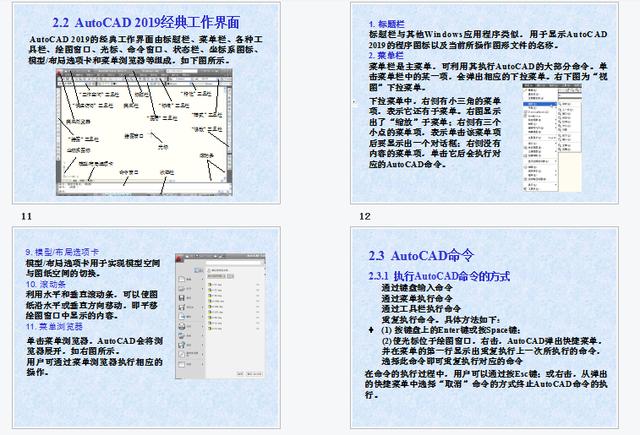This screenshot has width=640, height=435.
Task: Click the View dropdown menu picture on slide 12
Action: (x=552, y=138)
